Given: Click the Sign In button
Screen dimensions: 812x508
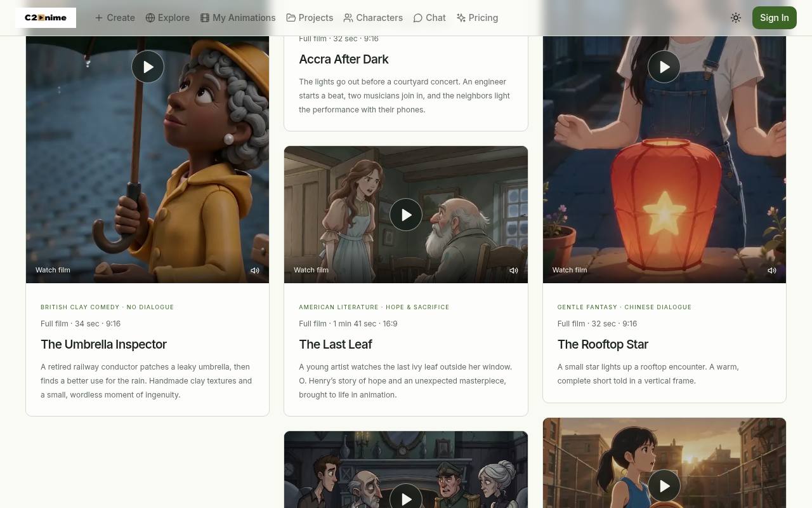Looking at the screenshot, I should click(x=775, y=18).
